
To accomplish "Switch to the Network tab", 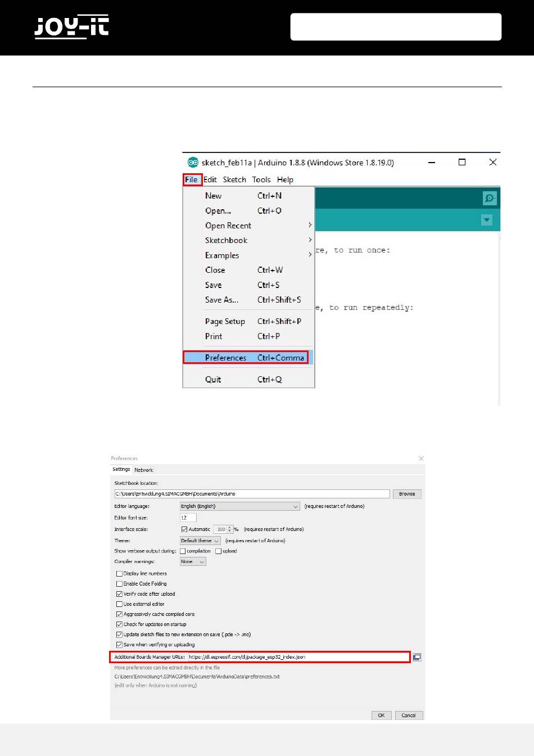I will point(143,470).
